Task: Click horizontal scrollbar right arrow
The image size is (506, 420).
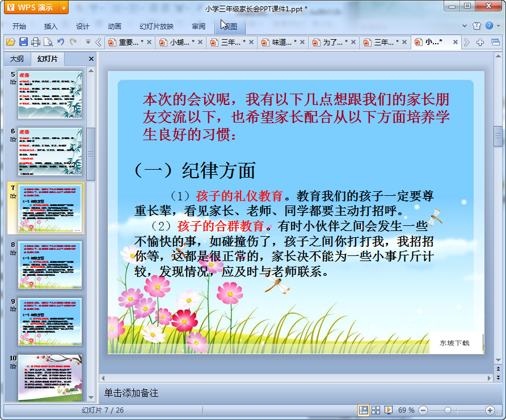Action: (x=489, y=378)
